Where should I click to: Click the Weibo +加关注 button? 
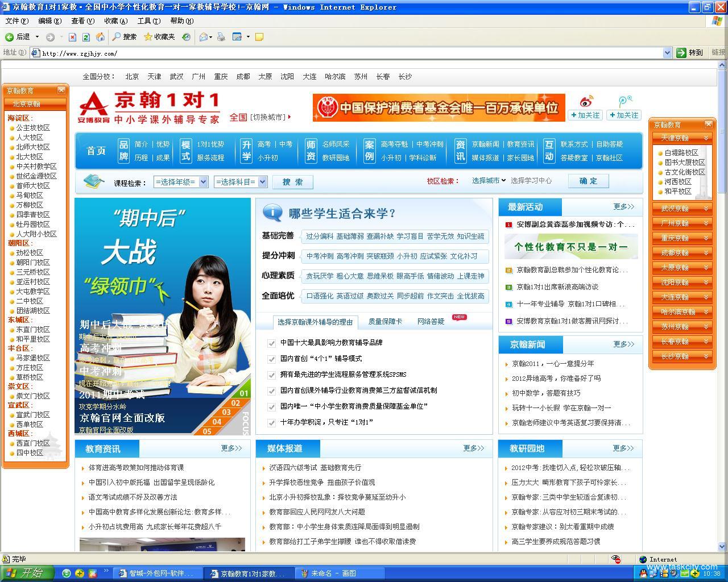tap(585, 115)
